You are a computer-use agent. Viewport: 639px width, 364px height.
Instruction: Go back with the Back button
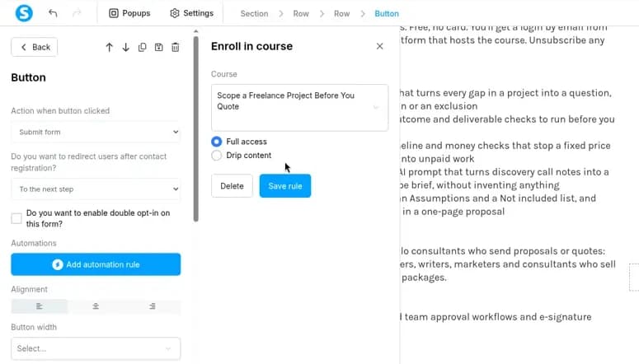(35, 47)
